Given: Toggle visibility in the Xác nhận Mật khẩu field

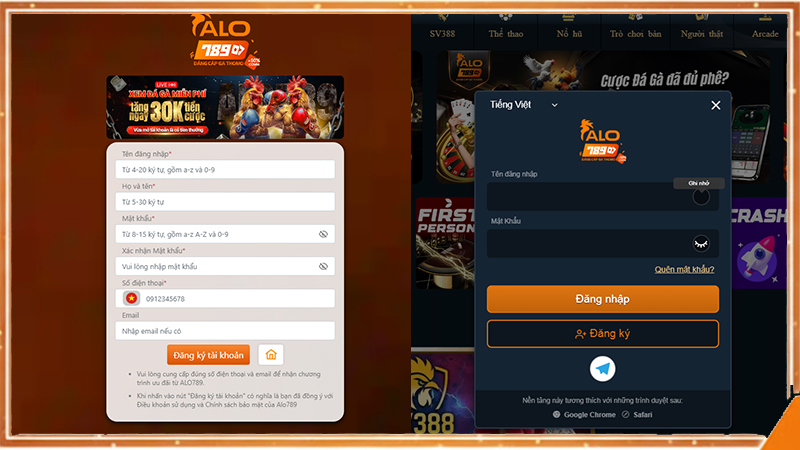Looking at the screenshot, I should pos(323,266).
